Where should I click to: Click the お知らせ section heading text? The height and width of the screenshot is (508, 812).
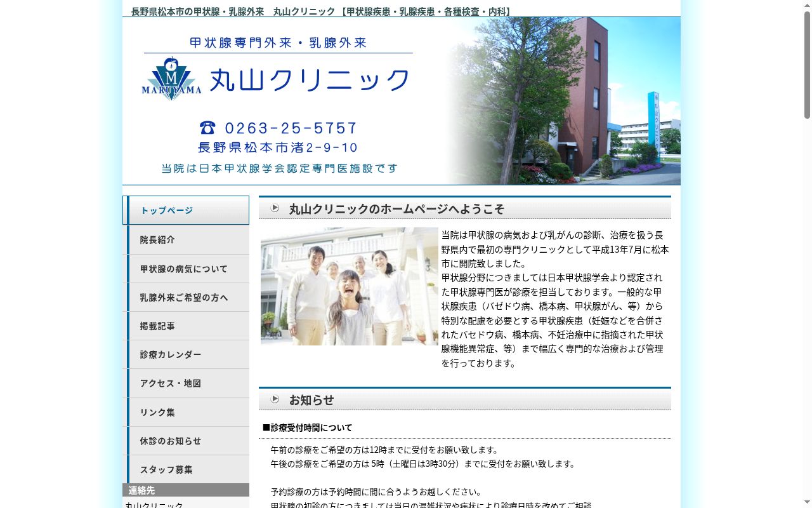(311, 400)
